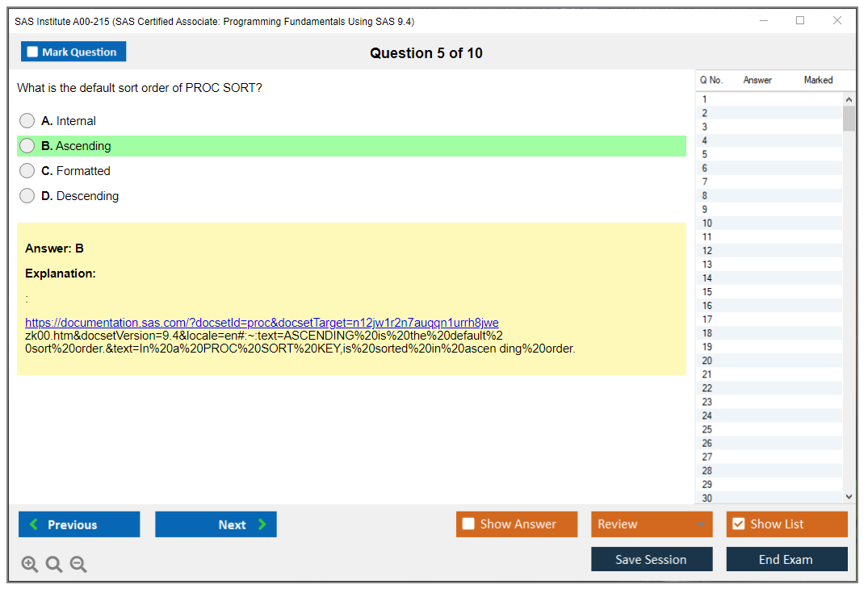The image size is (868, 593).
Task: Uncheck the Show List checkbox
Action: pos(738,524)
